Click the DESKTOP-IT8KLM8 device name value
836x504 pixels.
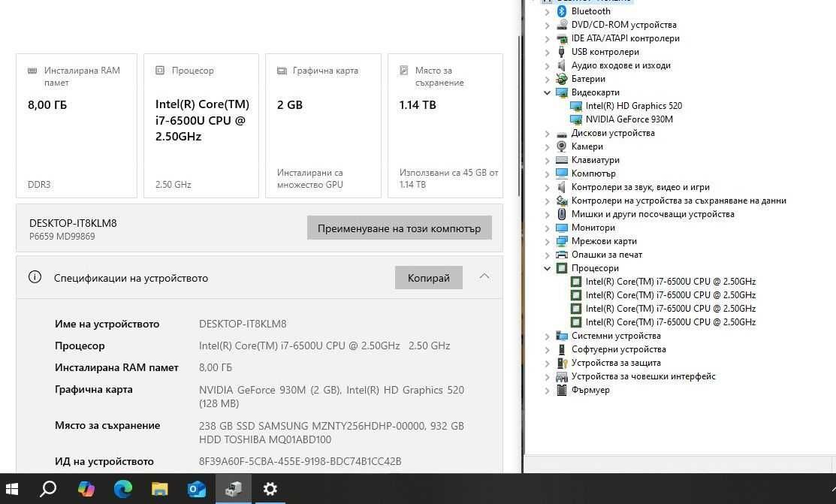(243, 324)
